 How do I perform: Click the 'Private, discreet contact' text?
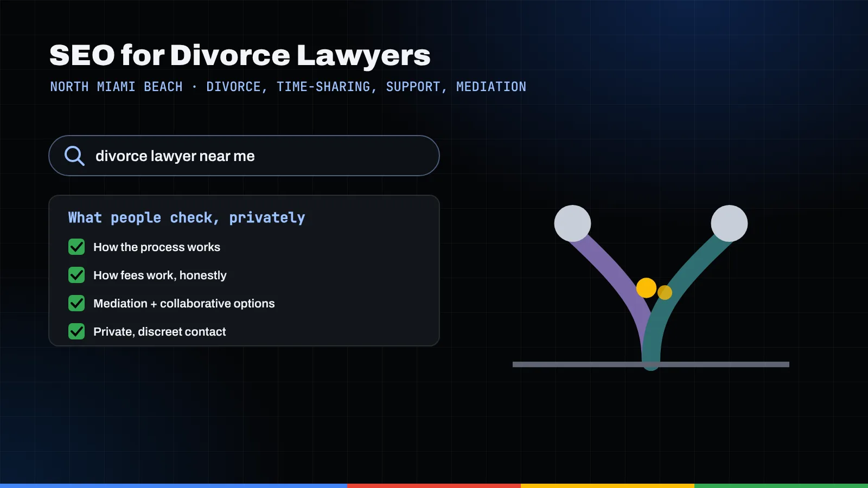159,332
